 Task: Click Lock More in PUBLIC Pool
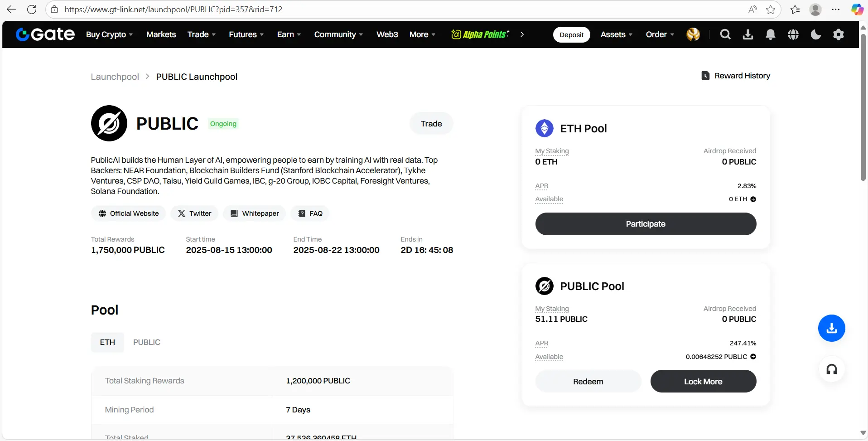tap(703, 382)
